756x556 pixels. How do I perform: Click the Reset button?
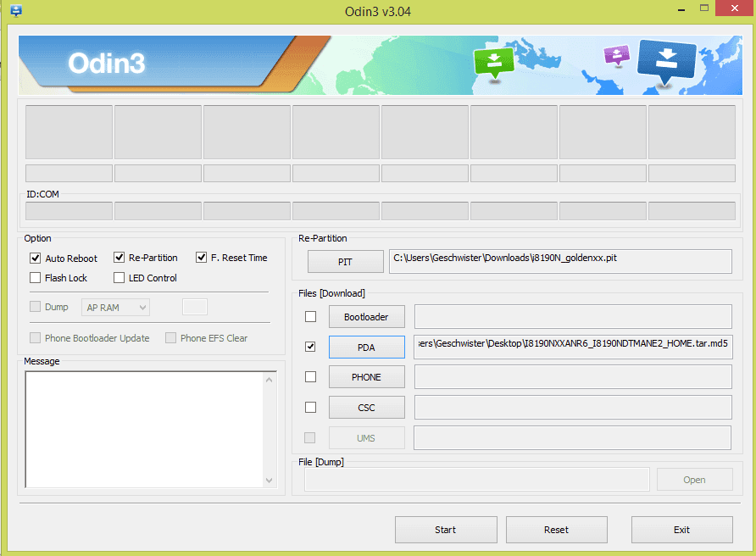[557, 530]
